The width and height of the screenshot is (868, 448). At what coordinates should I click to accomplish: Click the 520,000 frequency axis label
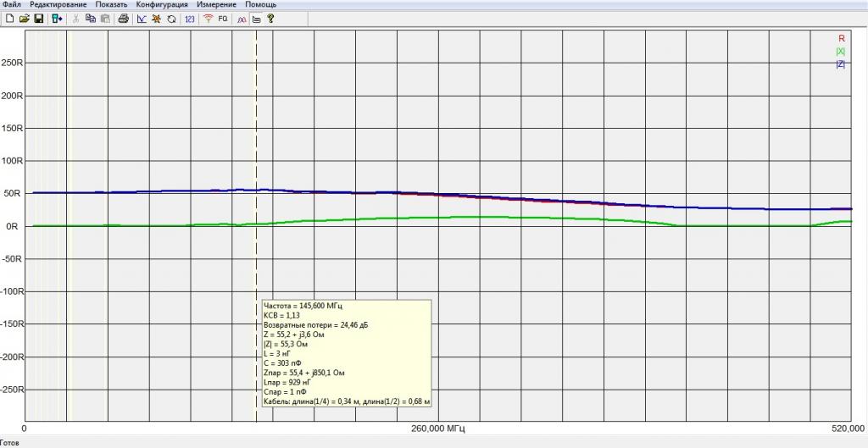pyautogui.click(x=847, y=429)
